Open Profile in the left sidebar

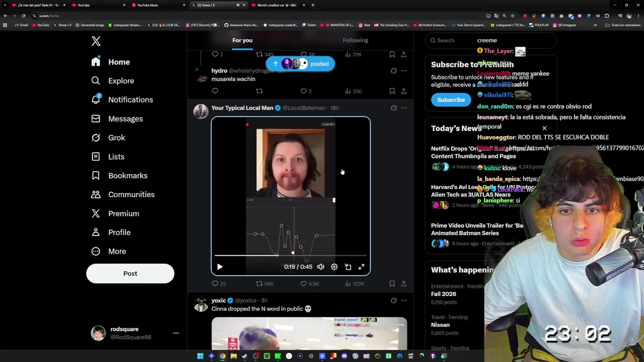(x=111, y=232)
